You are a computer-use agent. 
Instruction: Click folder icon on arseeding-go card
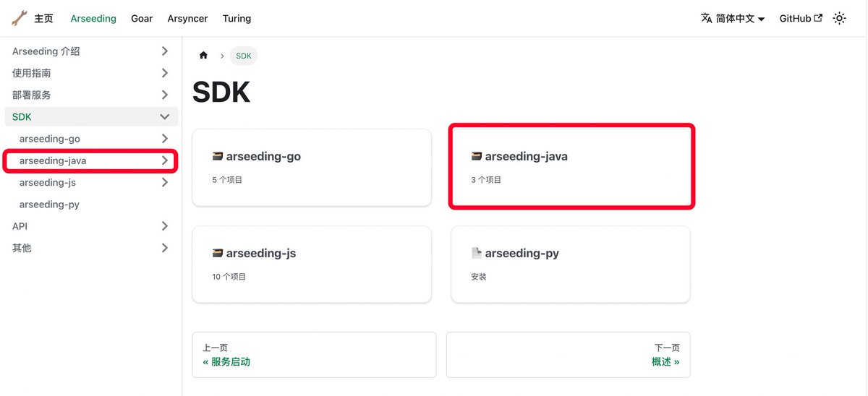click(x=217, y=156)
